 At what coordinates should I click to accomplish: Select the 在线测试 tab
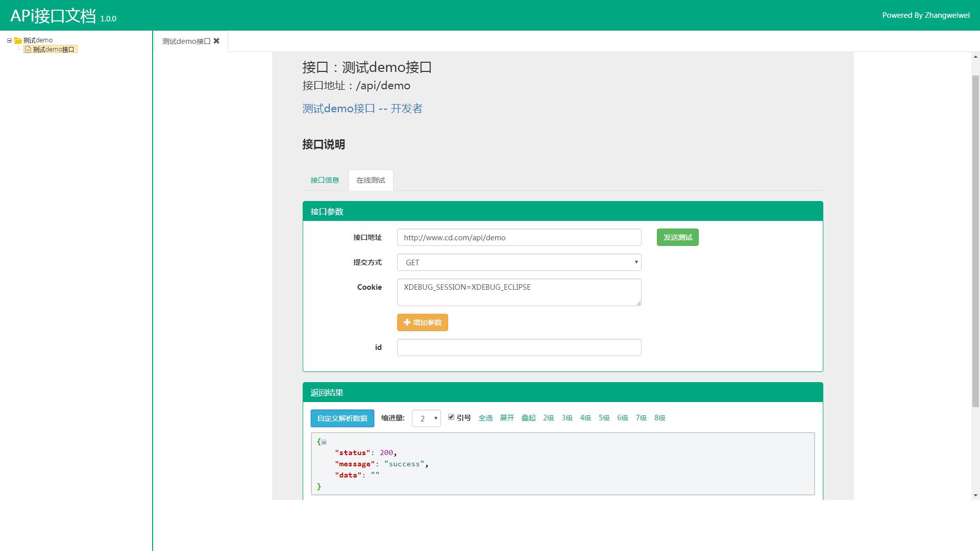371,180
